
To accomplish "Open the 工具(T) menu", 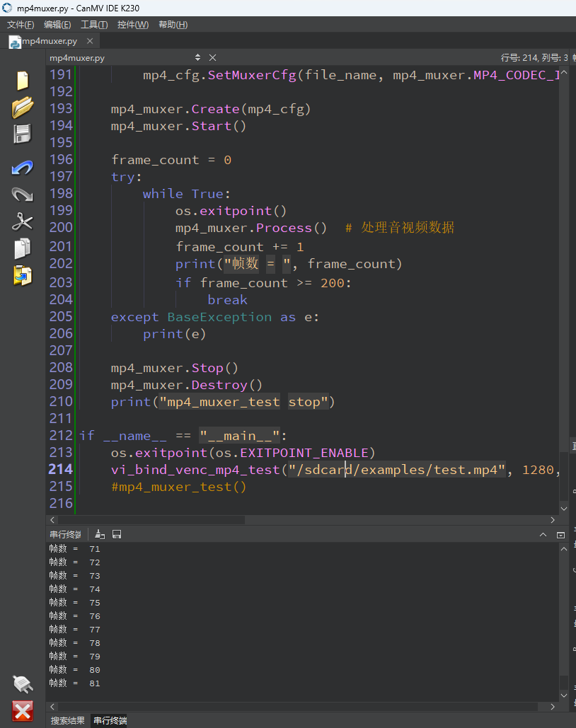I will 94,25.
